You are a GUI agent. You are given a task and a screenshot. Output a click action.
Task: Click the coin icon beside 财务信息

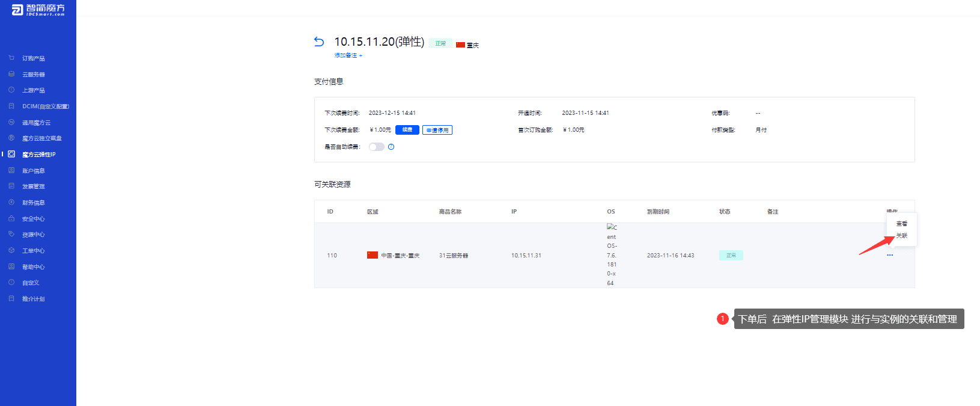(11, 202)
